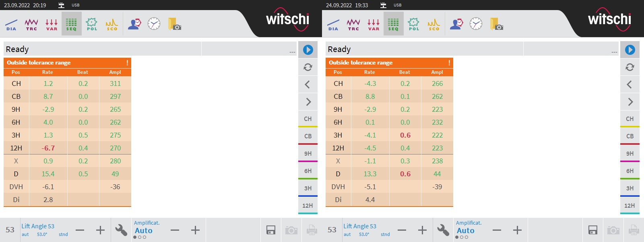Screen dimensions: 644x242
Task: Open wrench settings in right screen
Action: [x=443, y=230]
